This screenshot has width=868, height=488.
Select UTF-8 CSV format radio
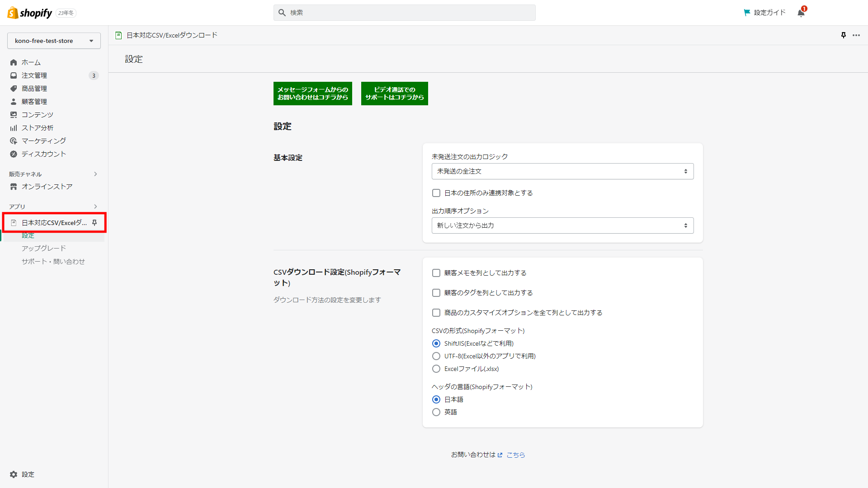[x=436, y=356]
